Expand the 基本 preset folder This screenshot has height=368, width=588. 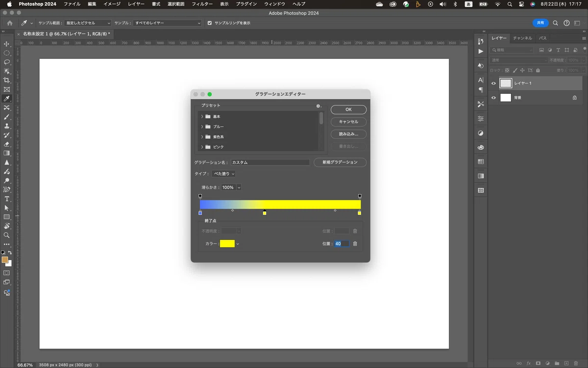pyautogui.click(x=202, y=116)
